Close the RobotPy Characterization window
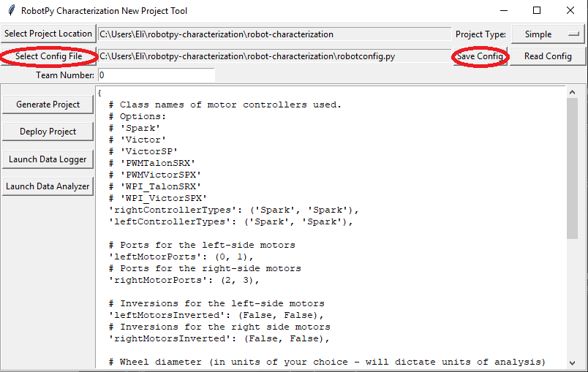This screenshot has height=372, width=588. (570, 10)
